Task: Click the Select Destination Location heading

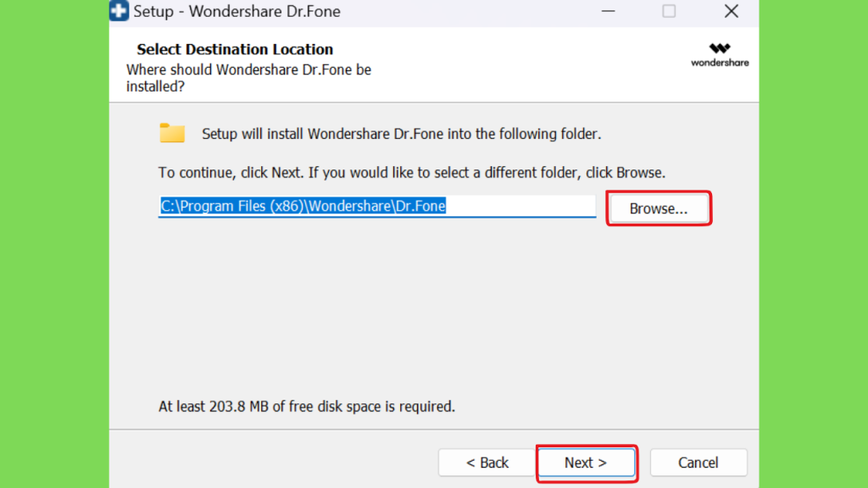Action: click(235, 49)
